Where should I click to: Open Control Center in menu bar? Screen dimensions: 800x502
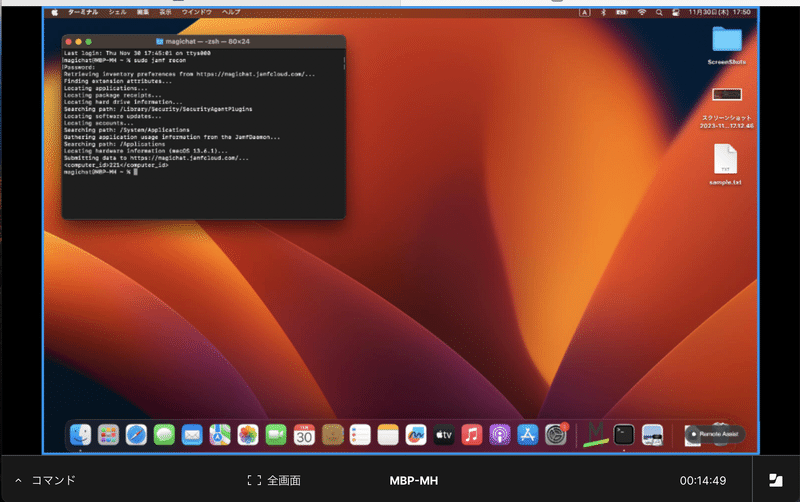pos(676,12)
